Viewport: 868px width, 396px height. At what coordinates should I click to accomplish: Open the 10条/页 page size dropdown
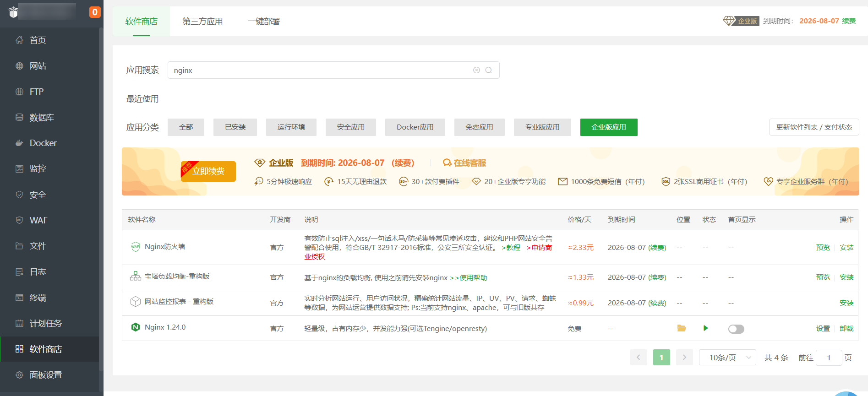point(727,358)
